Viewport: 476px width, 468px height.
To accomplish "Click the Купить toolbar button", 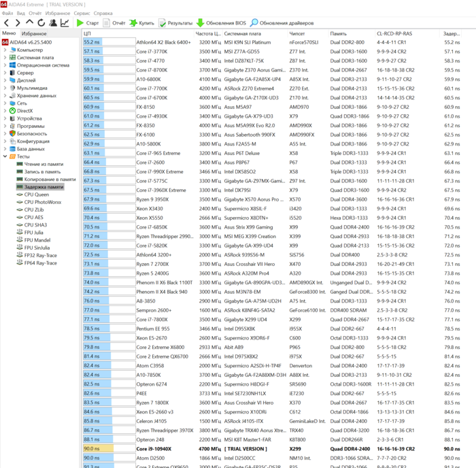I will pos(141,23).
